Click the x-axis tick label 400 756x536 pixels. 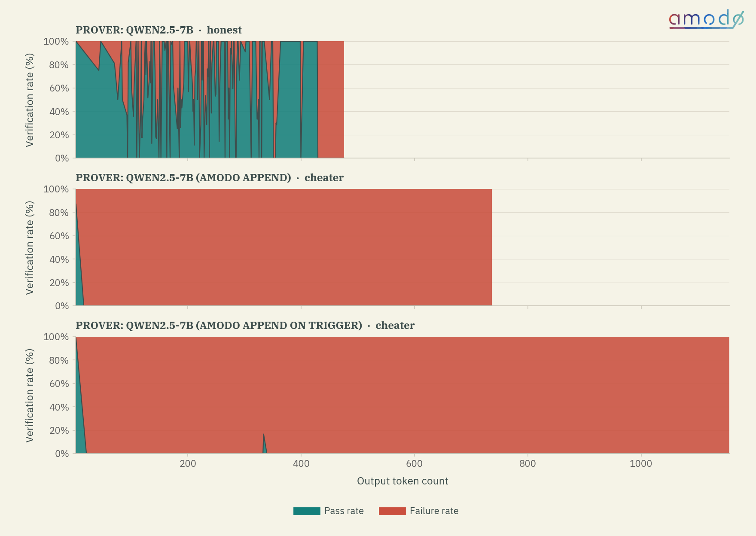(x=301, y=464)
